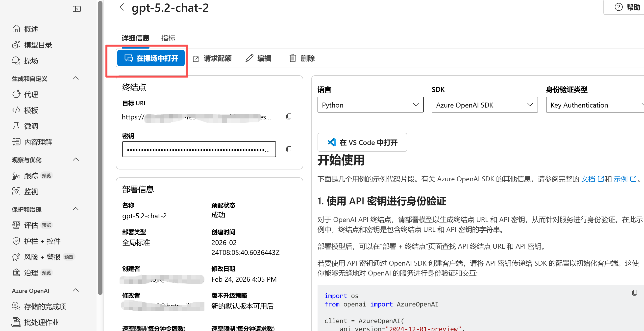Open the 文档 documentation link
This screenshot has width=644, height=331.
coord(588,179)
